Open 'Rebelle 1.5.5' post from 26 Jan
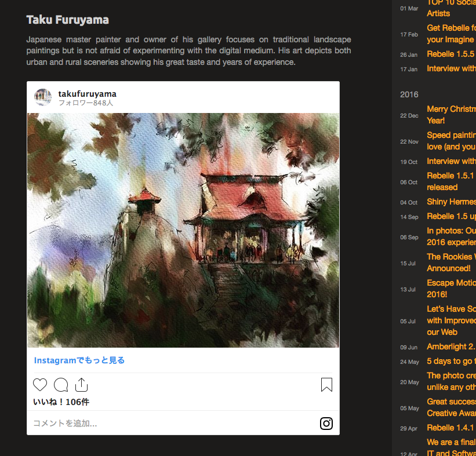Screen dimensions: 476x456 click(451, 54)
